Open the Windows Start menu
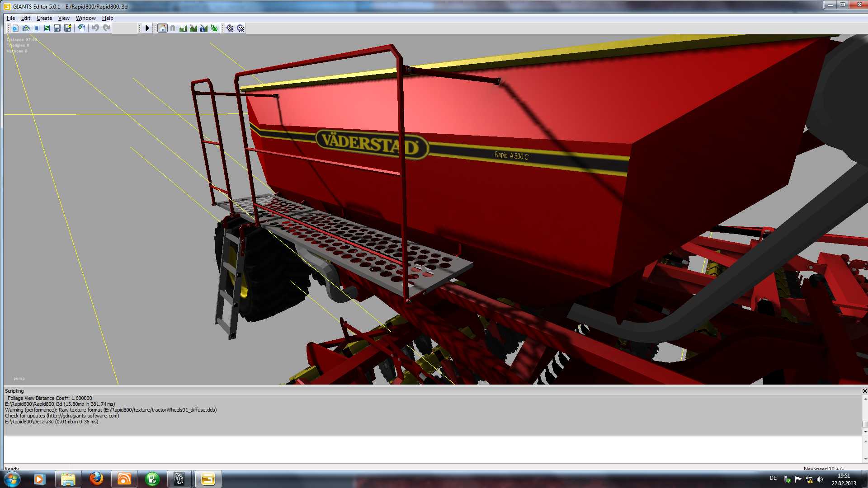Screen dimensions: 868x488 pyautogui.click(x=12, y=479)
